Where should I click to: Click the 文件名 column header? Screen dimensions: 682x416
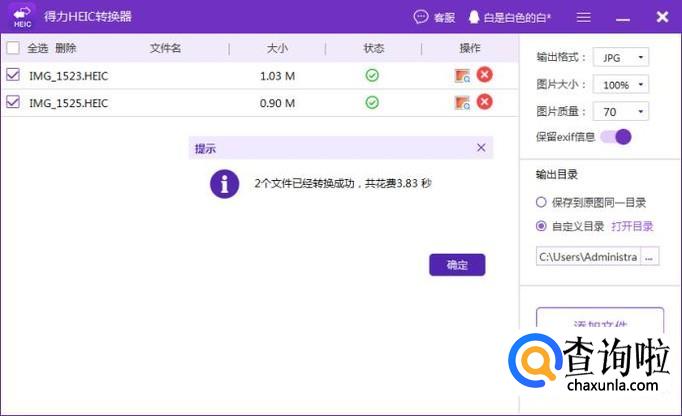coord(165,48)
